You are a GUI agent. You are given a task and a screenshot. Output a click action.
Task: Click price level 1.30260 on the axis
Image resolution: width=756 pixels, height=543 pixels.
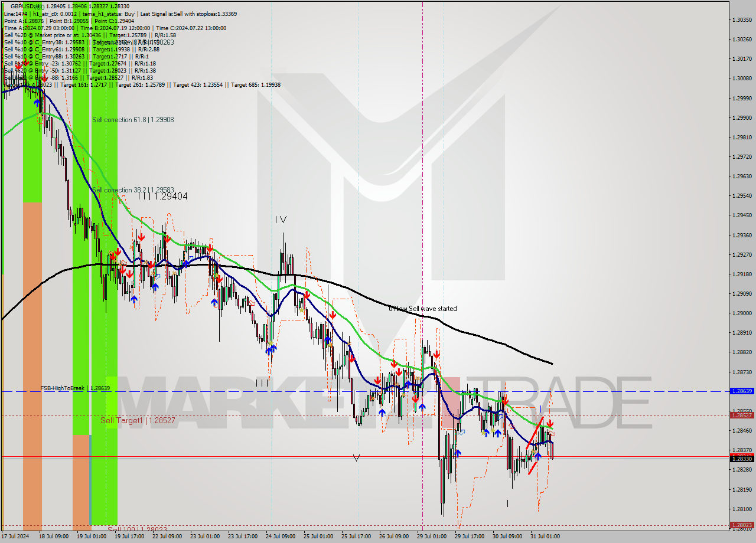(x=742, y=40)
